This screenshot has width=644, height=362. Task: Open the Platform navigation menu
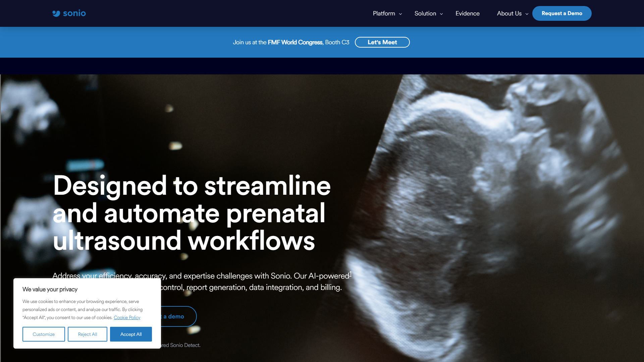tap(384, 13)
